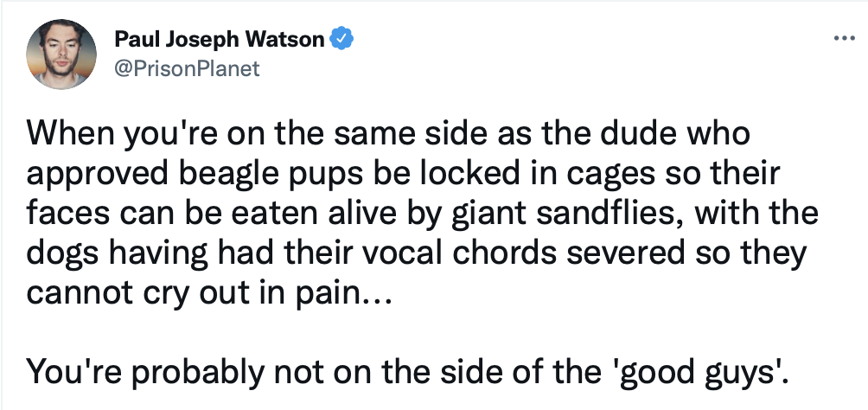Click the blue verified badge icon
The width and height of the screenshot is (868, 410).
pyautogui.click(x=341, y=39)
